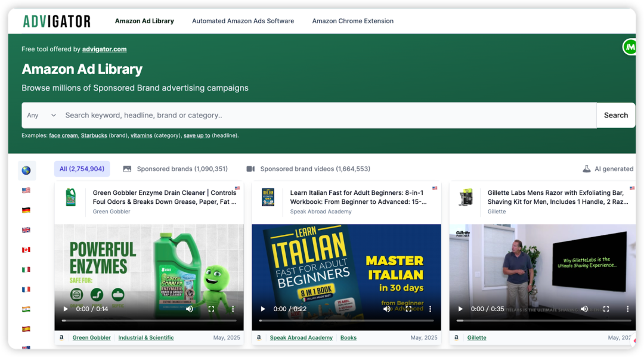Select the All (2,754,904) tab
The width and height of the screenshot is (644, 357).
(x=82, y=169)
